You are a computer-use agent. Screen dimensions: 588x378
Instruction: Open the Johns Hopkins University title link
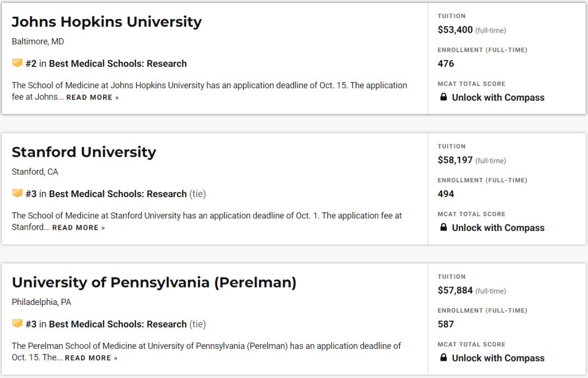coord(107,22)
